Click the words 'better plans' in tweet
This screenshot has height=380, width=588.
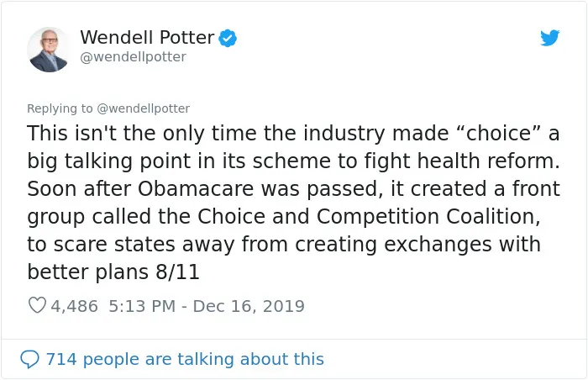pos(87,272)
